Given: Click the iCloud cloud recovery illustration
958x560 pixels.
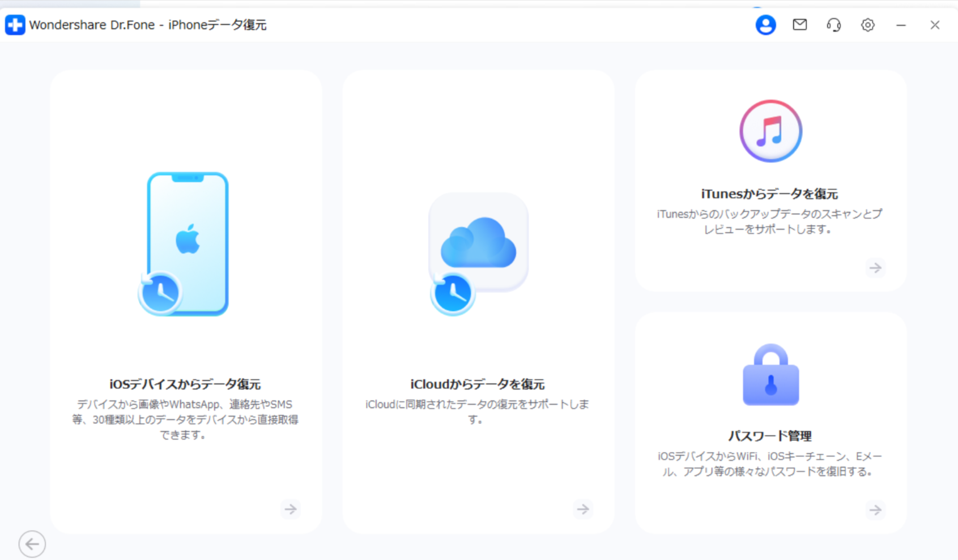Looking at the screenshot, I should (479, 254).
